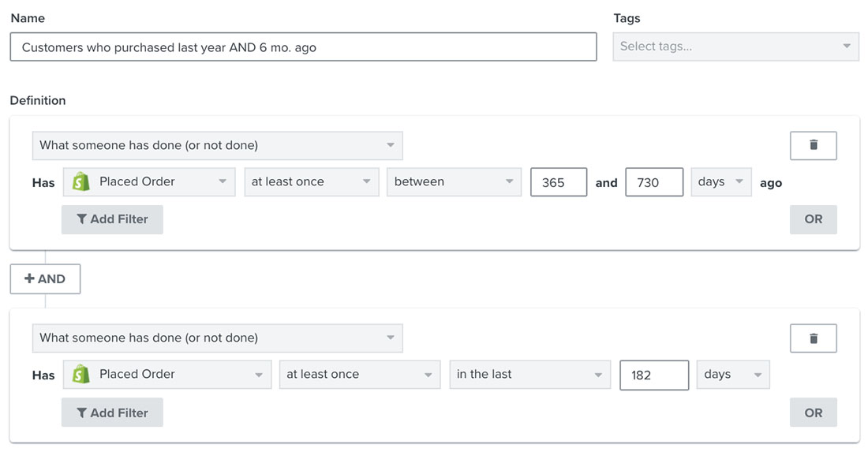Image resolution: width=868 pixels, height=452 pixels.
Task: Open second 'What someone has done' dropdown
Action: pos(217,338)
